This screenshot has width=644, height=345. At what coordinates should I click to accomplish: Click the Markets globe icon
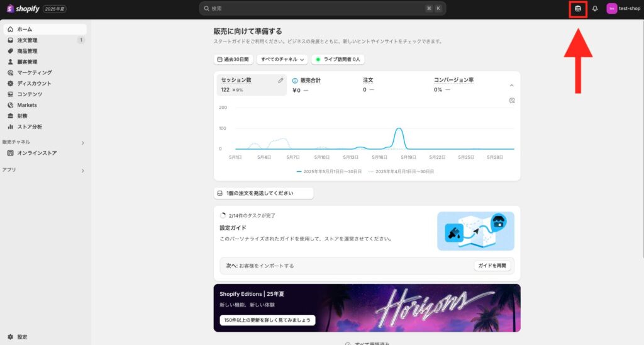[x=10, y=105]
